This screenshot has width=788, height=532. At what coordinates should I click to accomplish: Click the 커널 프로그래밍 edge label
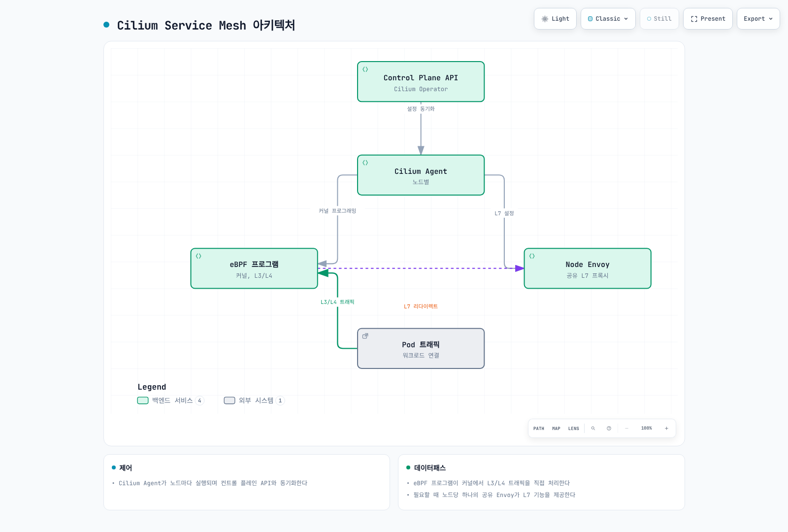click(337, 211)
